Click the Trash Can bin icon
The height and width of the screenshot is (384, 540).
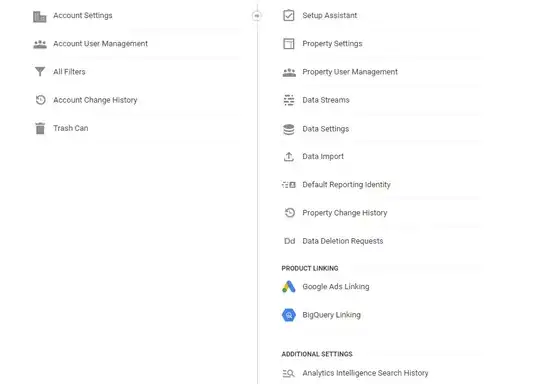pos(40,128)
